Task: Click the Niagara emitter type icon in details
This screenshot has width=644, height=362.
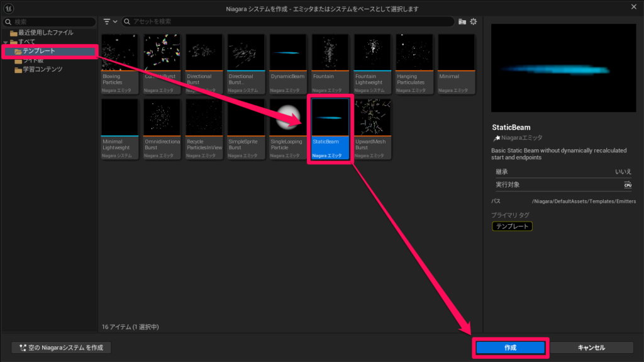Action: click(497, 138)
